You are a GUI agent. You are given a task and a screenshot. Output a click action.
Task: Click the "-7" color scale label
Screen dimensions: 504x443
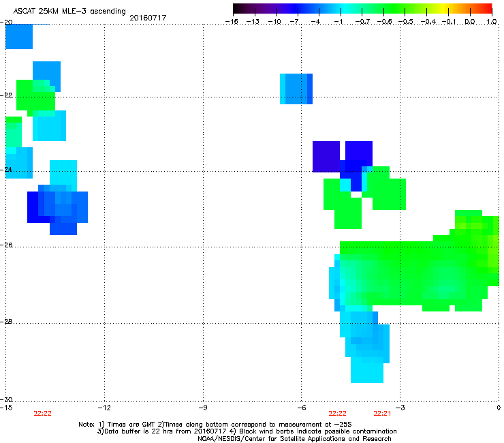coord(294,22)
